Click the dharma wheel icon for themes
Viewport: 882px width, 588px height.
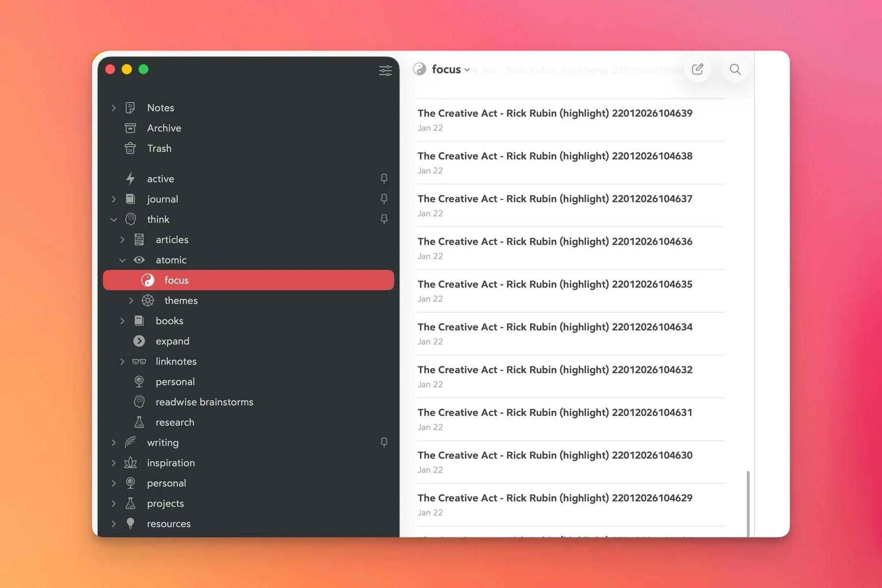(x=147, y=300)
